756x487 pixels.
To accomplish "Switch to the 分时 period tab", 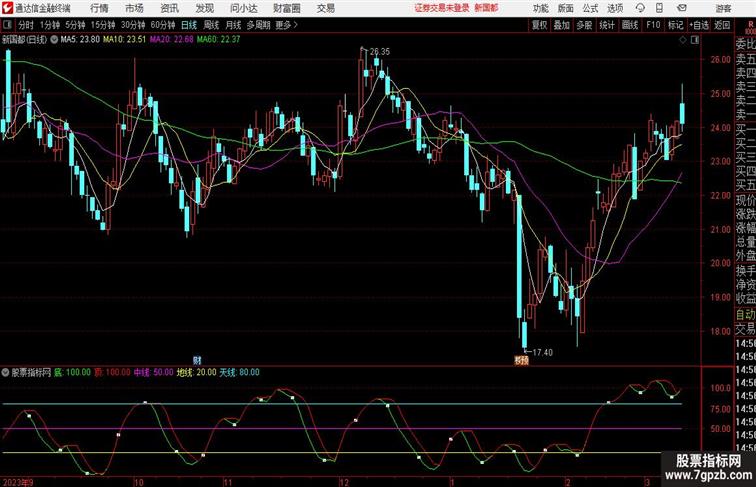I will click(26, 25).
